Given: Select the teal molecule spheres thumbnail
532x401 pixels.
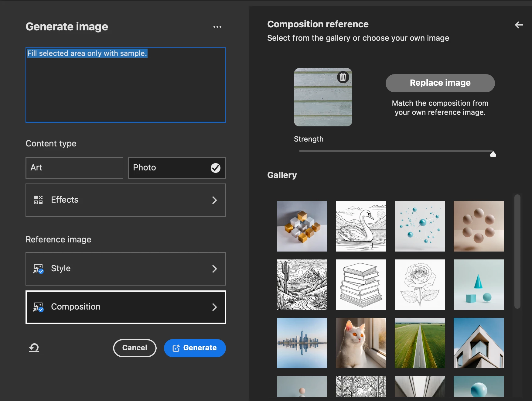Looking at the screenshot, I should coord(420,226).
